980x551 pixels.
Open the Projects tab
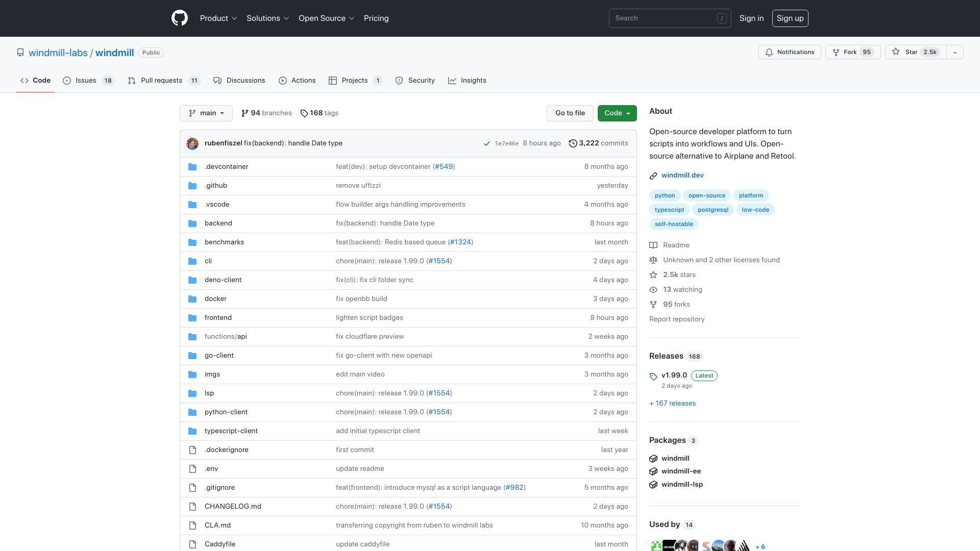[x=355, y=81]
